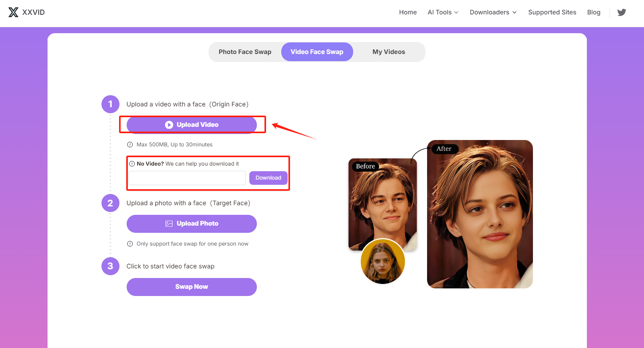The width and height of the screenshot is (644, 348).
Task: Click info icon beside Only support face swap
Action: tap(130, 244)
